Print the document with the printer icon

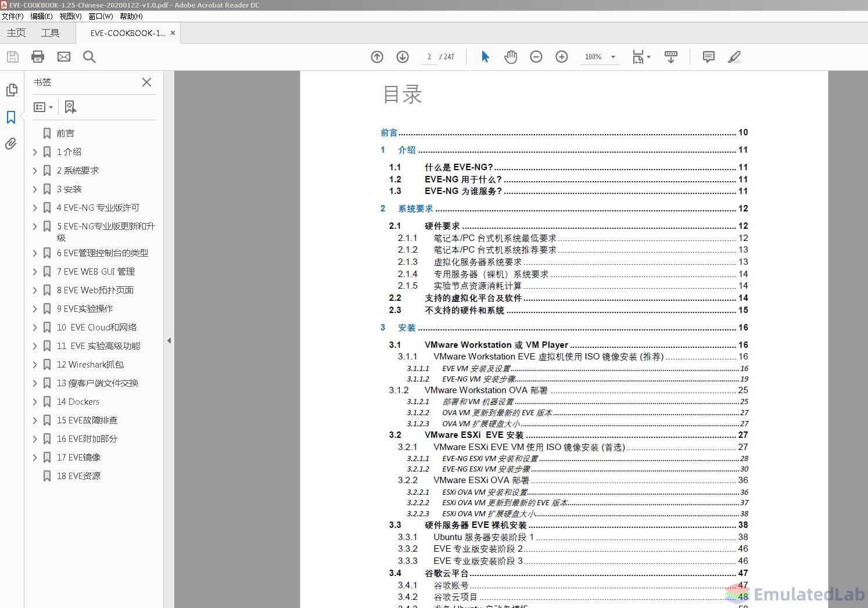[38, 57]
